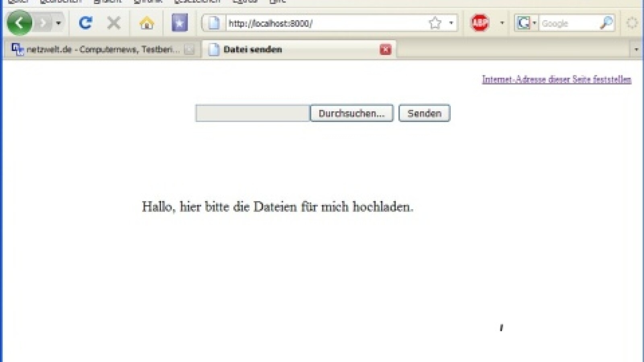The height and width of the screenshot is (362, 644).
Task: Click the magnifier icon in search box
Action: pos(606,23)
